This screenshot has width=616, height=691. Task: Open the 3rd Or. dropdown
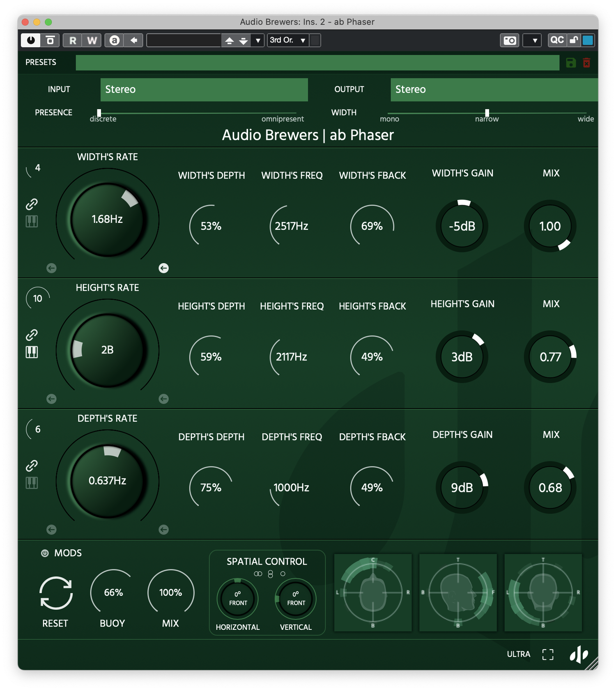click(x=288, y=40)
